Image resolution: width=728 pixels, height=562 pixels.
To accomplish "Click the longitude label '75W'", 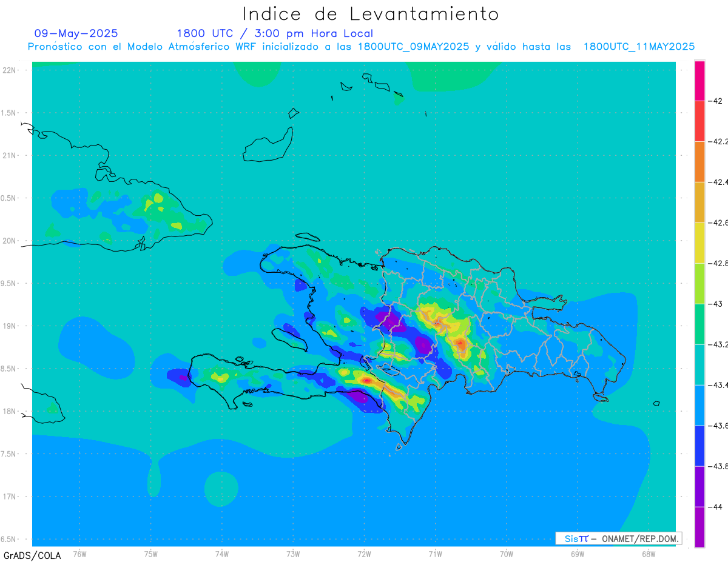I will (151, 554).
